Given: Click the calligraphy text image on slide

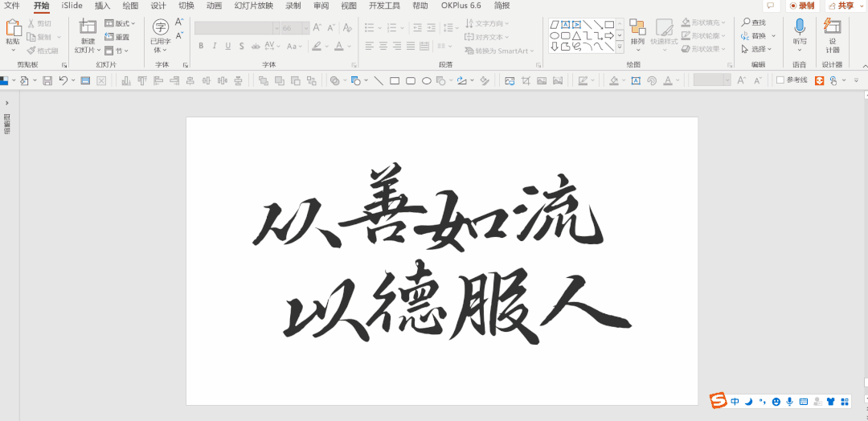Looking at the screenshot, I should (442, 255).
